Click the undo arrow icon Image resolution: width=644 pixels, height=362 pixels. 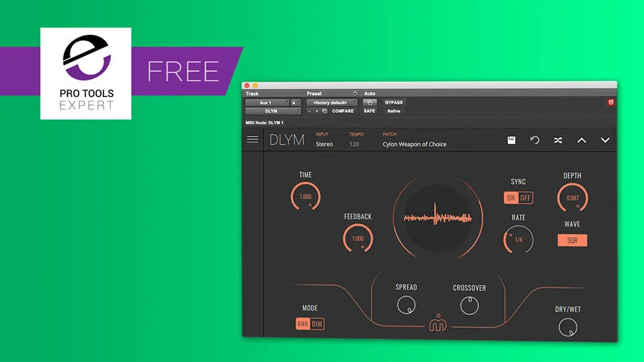point(534,140)
